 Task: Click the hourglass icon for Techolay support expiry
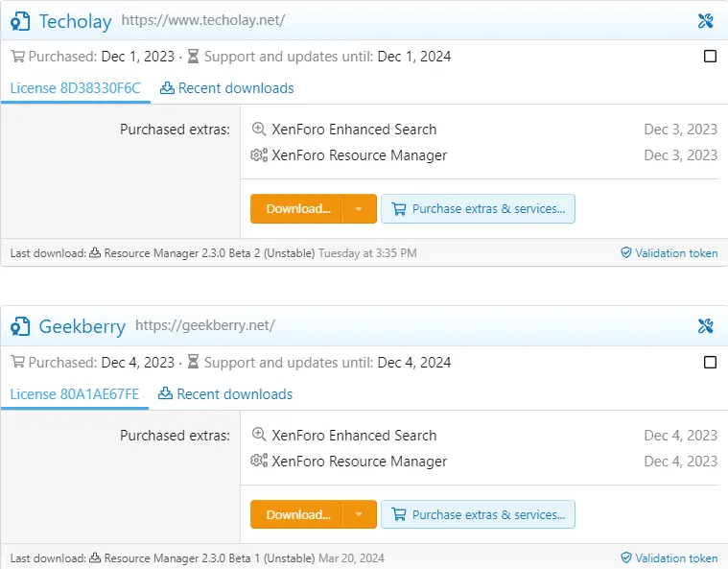[193, 57]
